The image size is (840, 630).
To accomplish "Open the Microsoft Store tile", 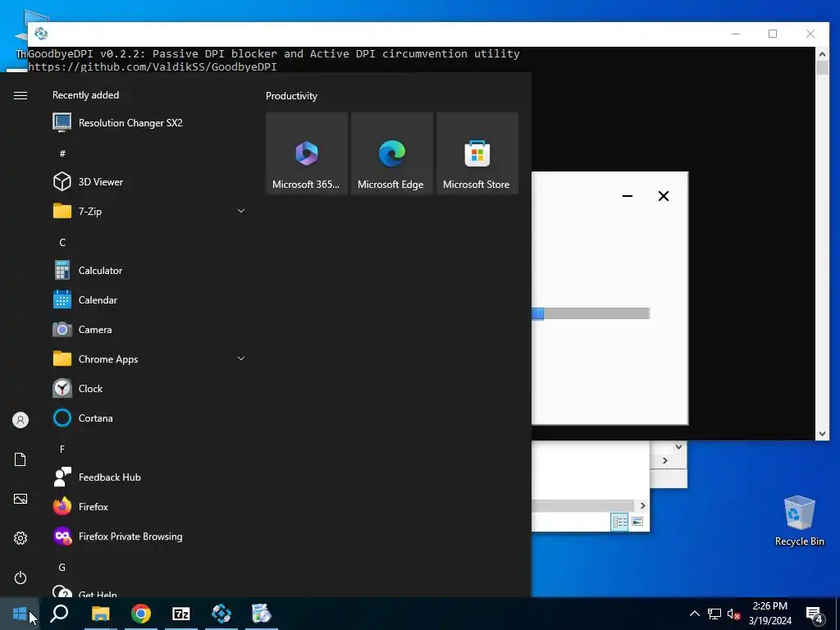I will 477,153.
